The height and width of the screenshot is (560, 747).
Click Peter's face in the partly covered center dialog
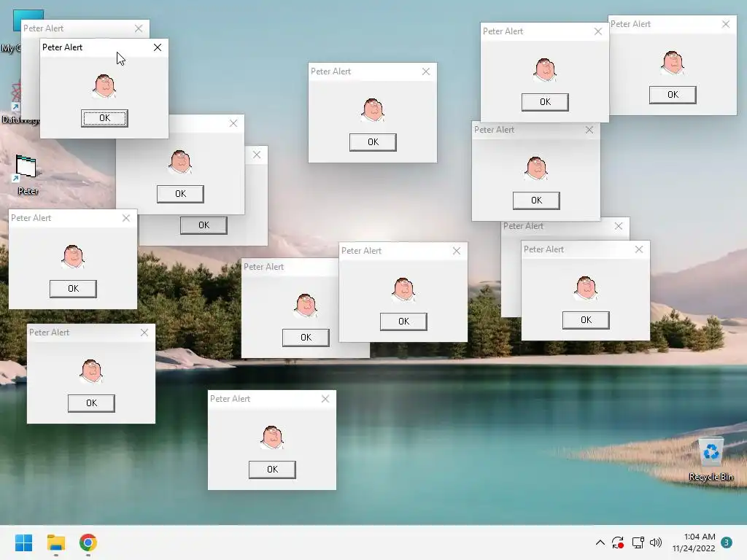pos(306,306)
